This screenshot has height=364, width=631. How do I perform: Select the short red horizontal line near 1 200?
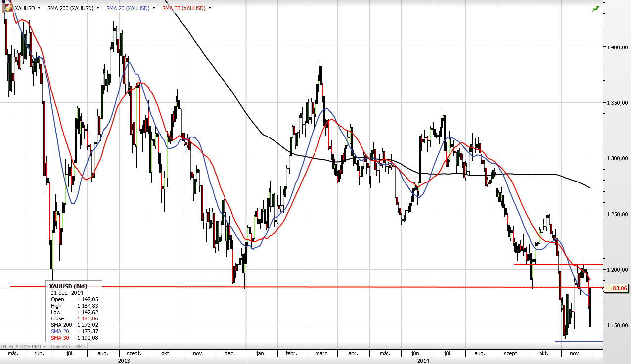click(558, 264)
